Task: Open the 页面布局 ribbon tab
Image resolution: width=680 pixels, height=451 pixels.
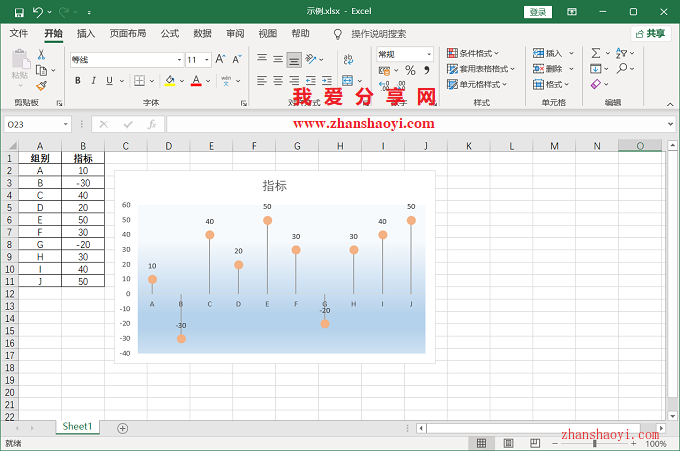Action: [128, 33]
